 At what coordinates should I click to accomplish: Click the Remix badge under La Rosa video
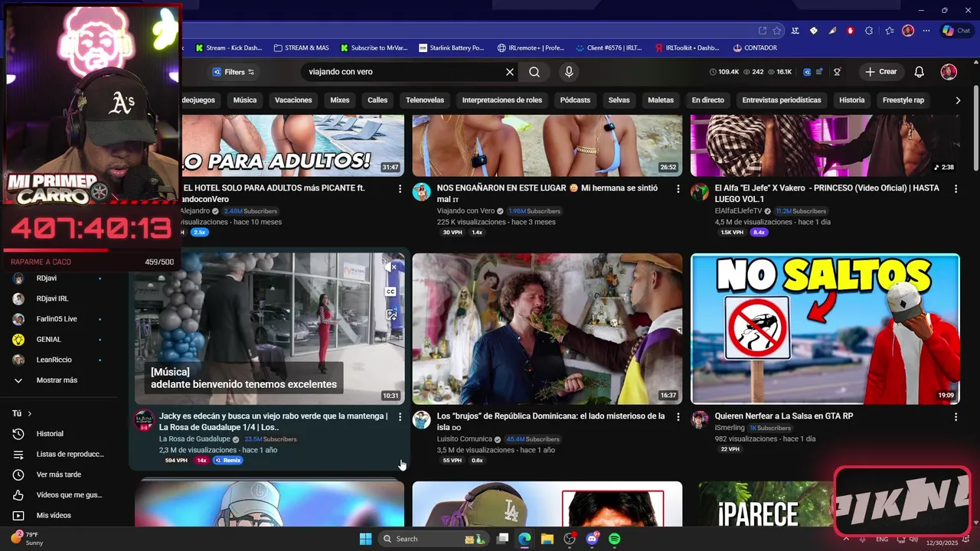coord(228,461)
